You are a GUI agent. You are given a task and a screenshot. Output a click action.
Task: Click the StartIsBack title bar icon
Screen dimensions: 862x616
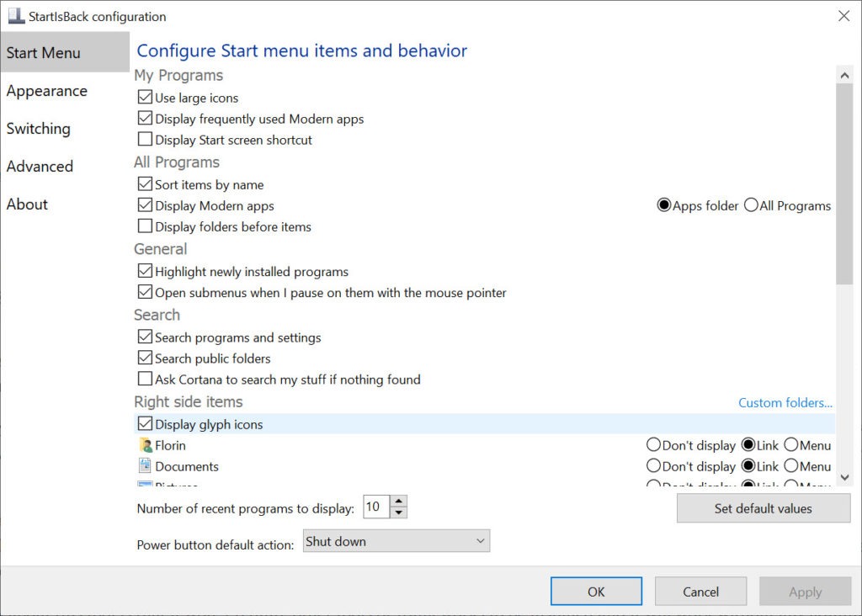pos(16,16)
